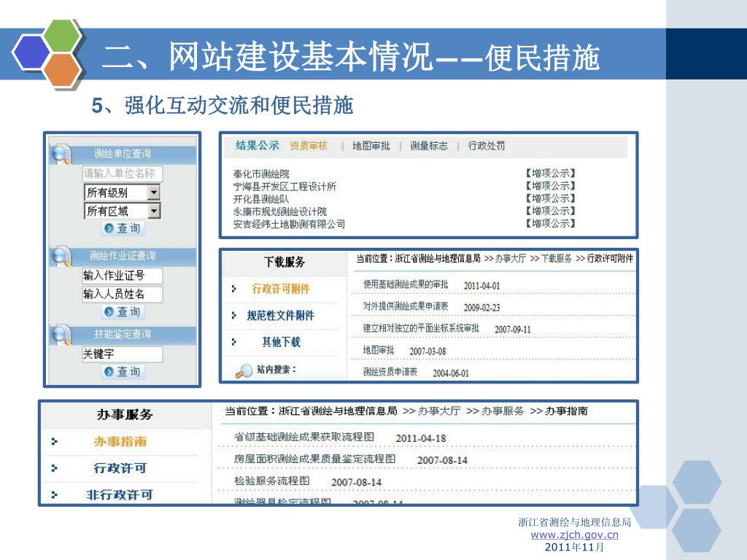Open 建立相对独立的平面坐标系统审批 download

click(421, 328)
